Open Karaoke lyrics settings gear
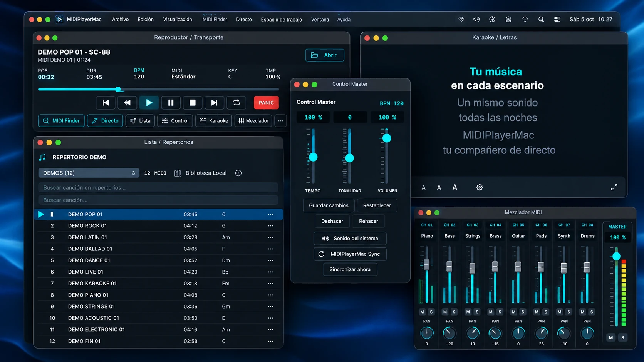 (x=480, y=187)
